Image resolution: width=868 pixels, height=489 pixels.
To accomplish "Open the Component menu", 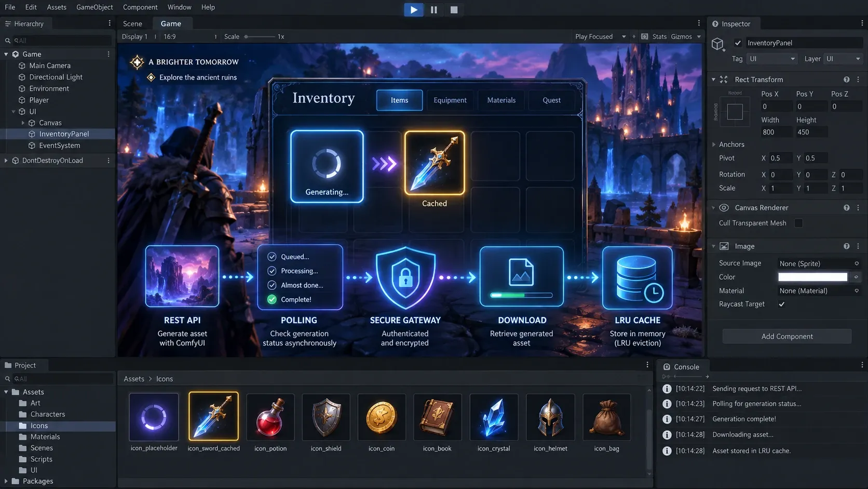I will coord(140,7).
